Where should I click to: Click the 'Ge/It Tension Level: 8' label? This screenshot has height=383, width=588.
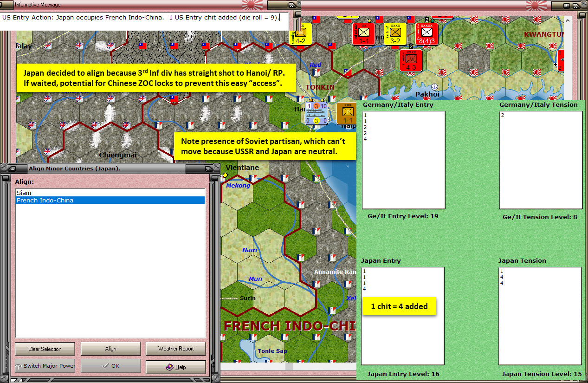coord(540,217)
